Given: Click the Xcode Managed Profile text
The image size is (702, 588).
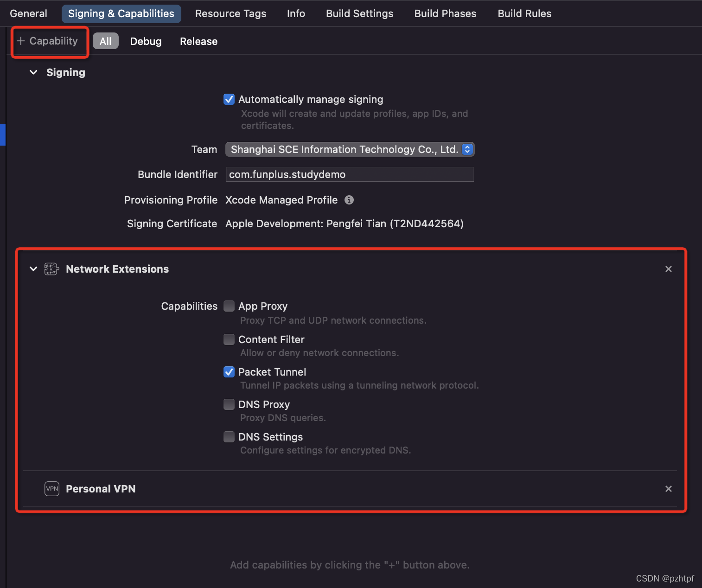Looking at the screenshot, I should click(x=281, y=200).
